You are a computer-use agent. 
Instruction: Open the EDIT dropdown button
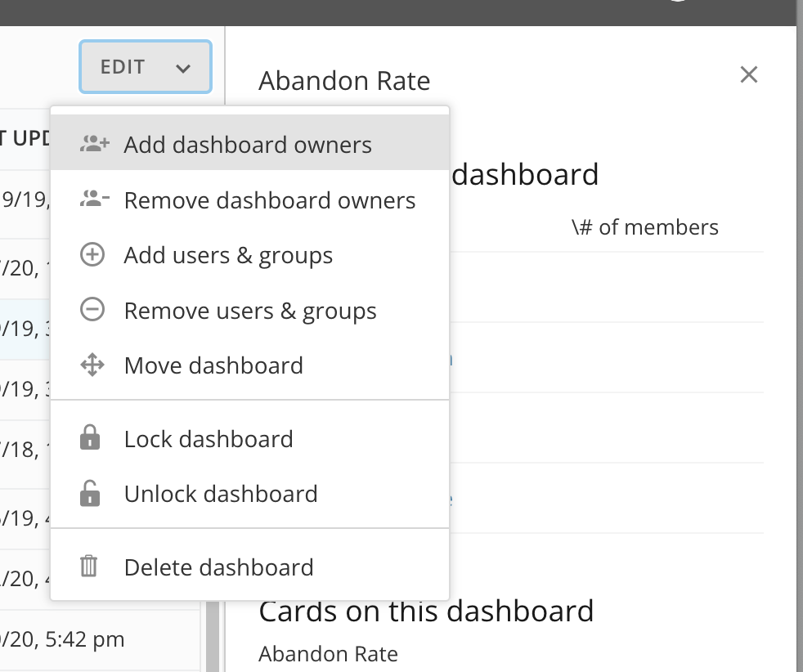[x=146, y=66]
